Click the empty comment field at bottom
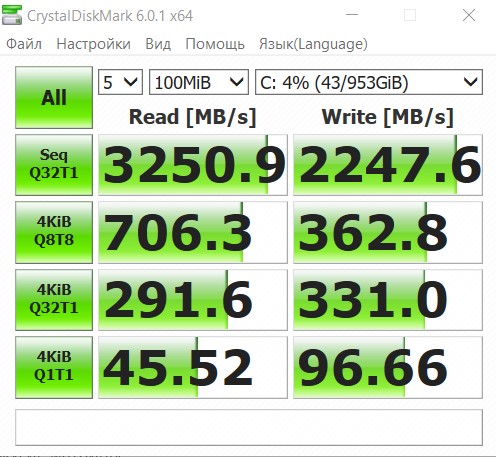The width and height of the screenshot is (496, 457). pyautogui.click(x=249, y=427)
